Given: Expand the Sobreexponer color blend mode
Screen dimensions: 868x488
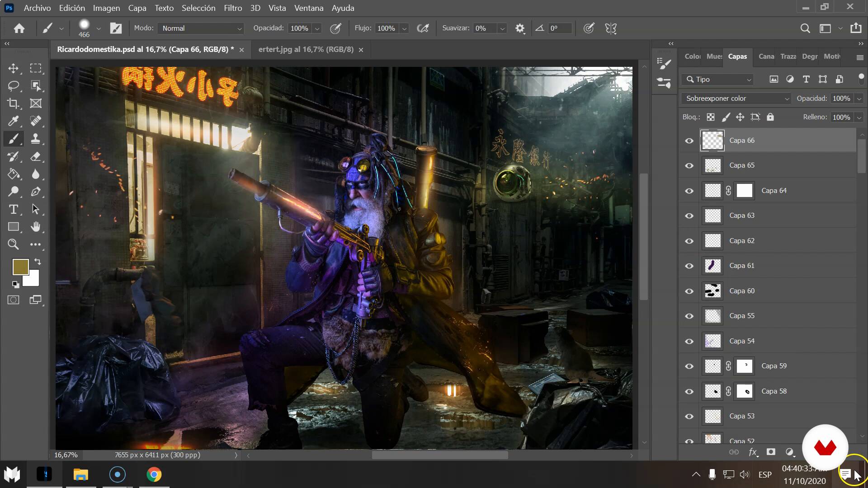Looking at the screenshot, I should pos(736,99).
